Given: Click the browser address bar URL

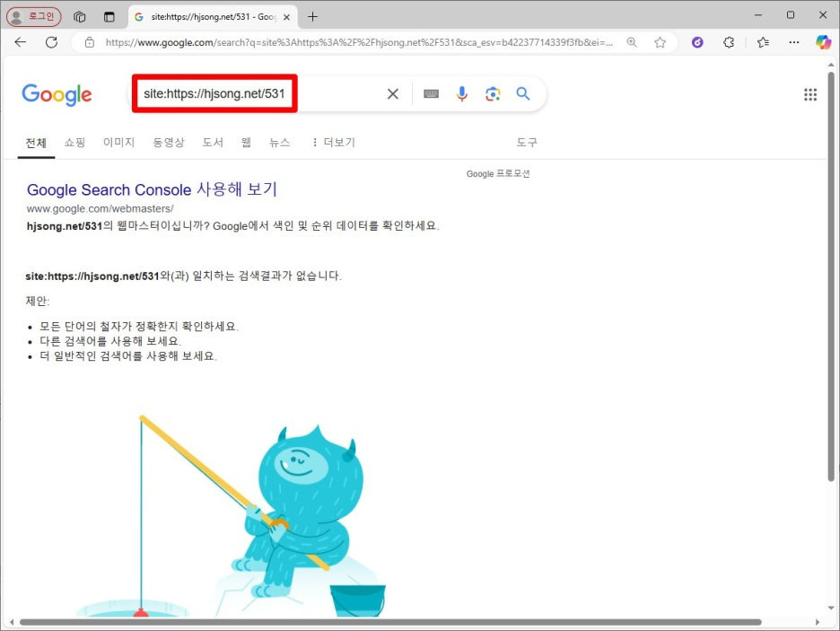Looking at the screenshot, I should (359, 42).
